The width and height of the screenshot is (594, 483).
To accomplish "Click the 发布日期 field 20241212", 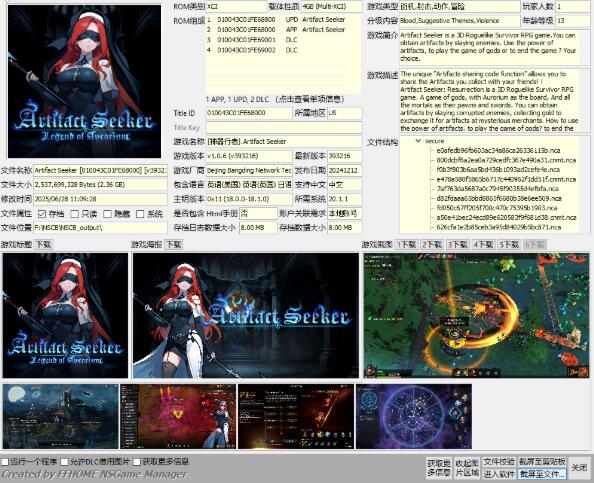I will coord(344,170).
